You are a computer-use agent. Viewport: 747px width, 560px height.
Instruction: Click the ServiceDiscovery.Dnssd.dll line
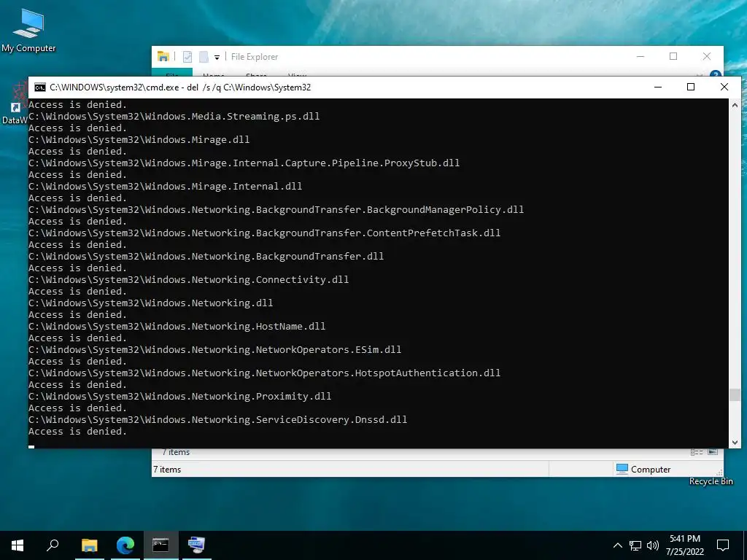(x=218, y=419)
